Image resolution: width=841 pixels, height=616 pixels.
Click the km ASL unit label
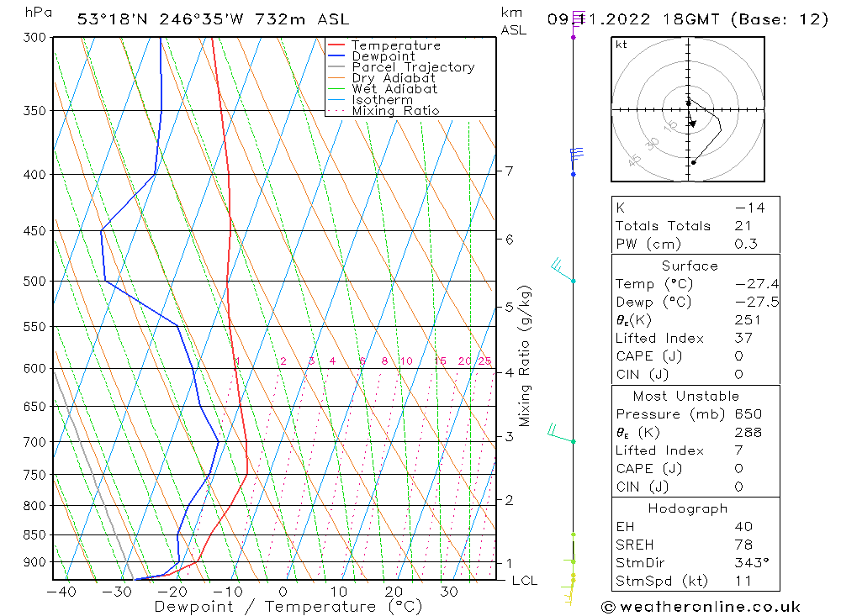point(513,22)
